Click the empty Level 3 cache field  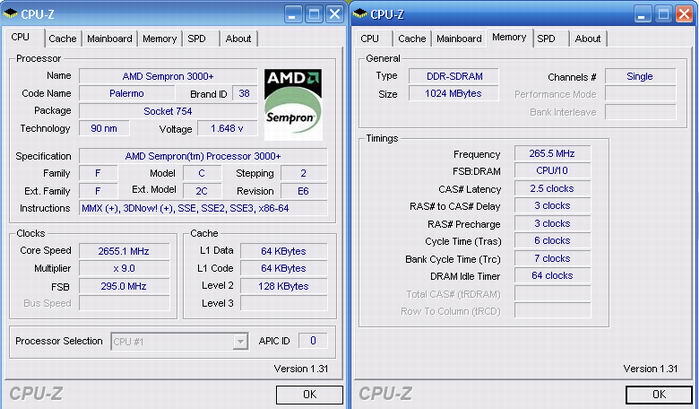284,303
